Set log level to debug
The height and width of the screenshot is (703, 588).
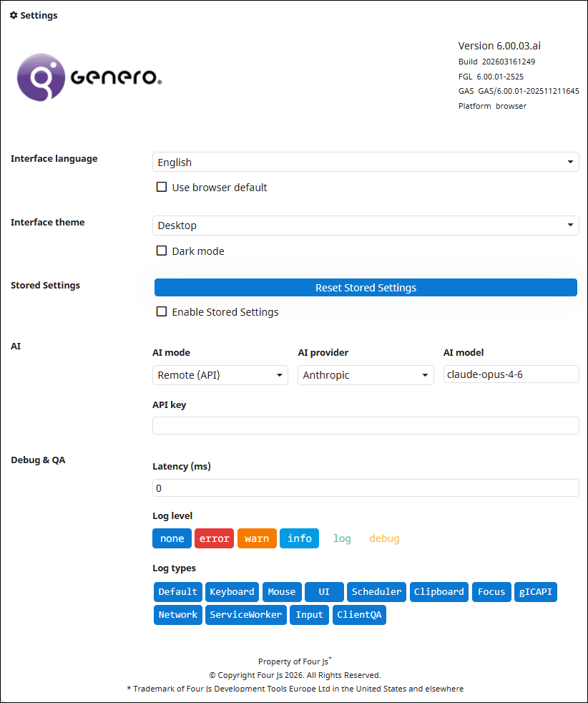pos(384,538)
